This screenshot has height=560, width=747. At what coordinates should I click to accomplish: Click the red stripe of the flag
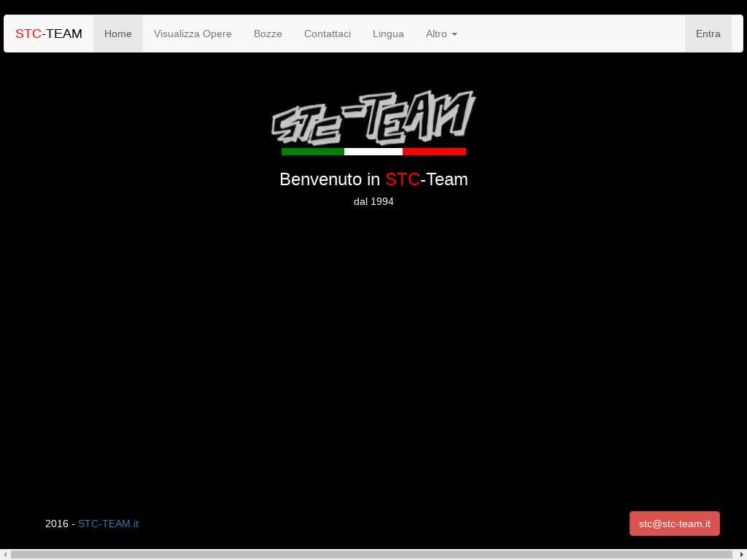coord(434,152)
